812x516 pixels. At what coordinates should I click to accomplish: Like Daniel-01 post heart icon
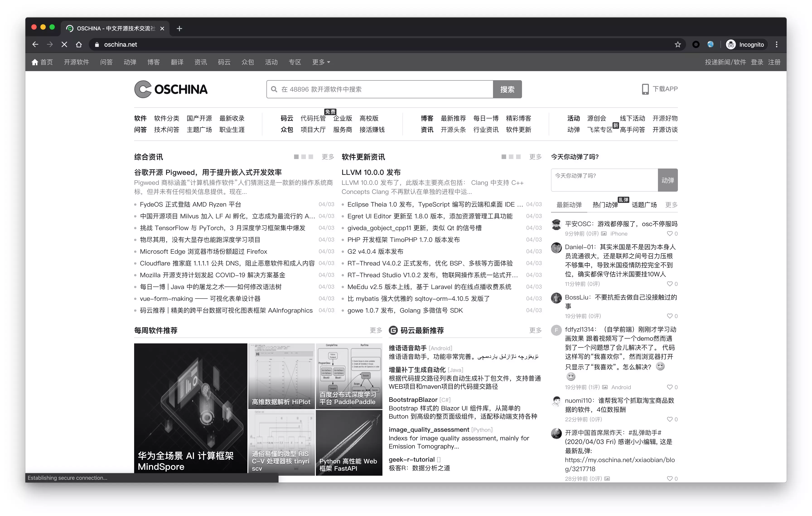click(669, 284)
